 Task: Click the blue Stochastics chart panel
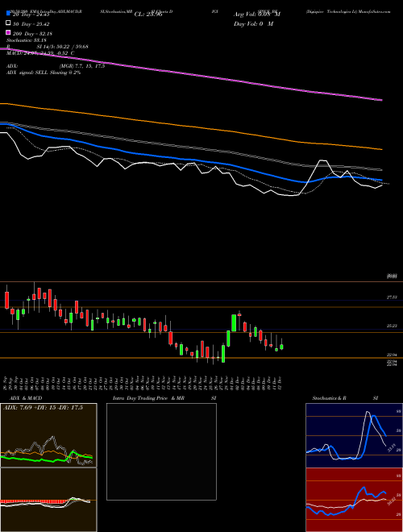(x=354, y=435)
